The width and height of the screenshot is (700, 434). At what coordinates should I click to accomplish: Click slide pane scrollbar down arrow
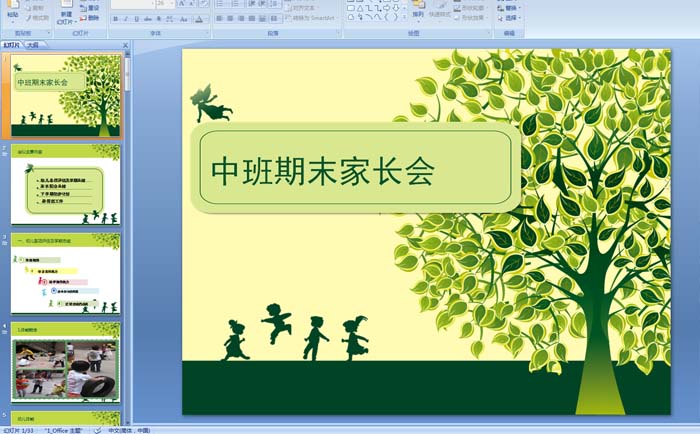click(x=128, y=421)
